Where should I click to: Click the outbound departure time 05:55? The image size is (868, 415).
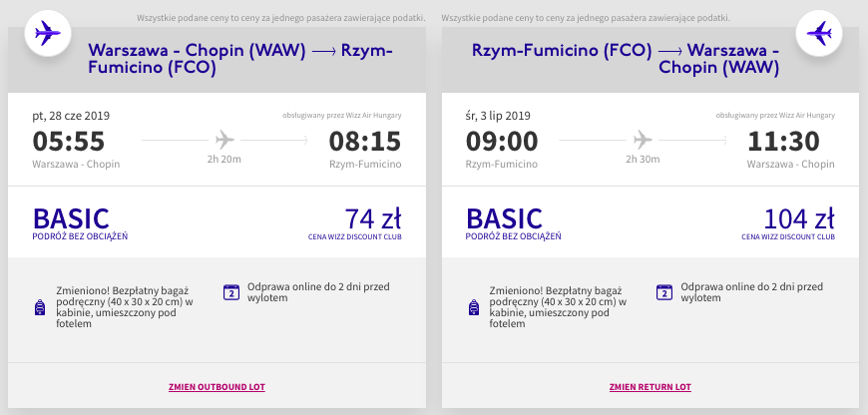click(69, 141)
